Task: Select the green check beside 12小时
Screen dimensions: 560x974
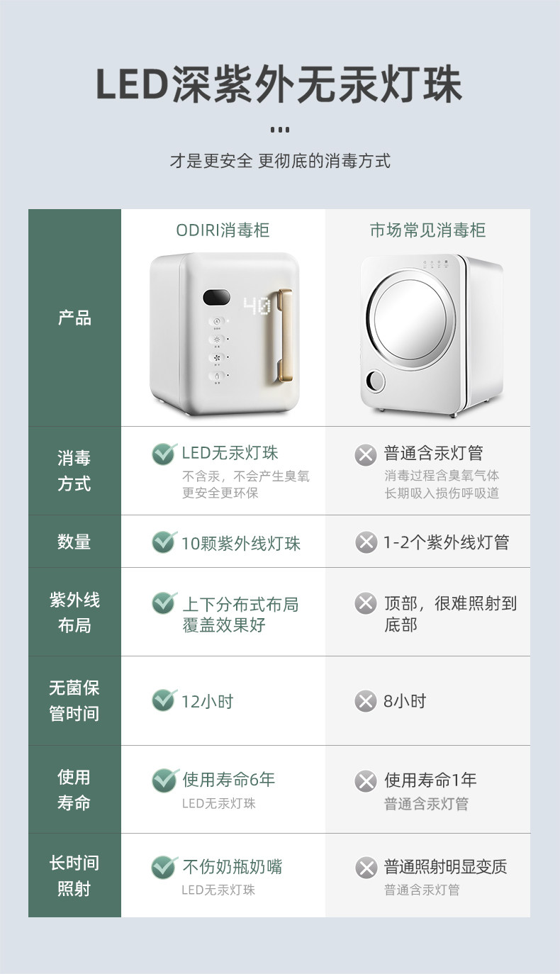Action: (x=164, y=700)
